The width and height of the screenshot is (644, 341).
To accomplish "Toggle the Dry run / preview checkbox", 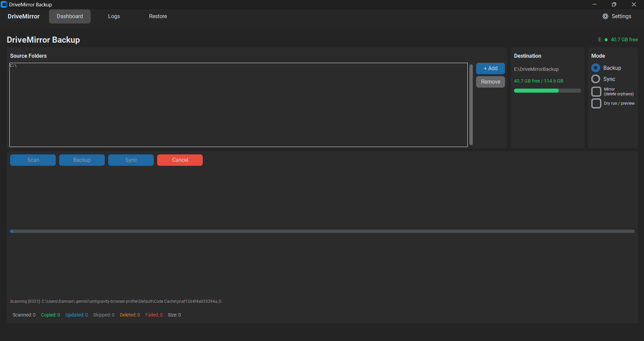I will tap(596, 103).
